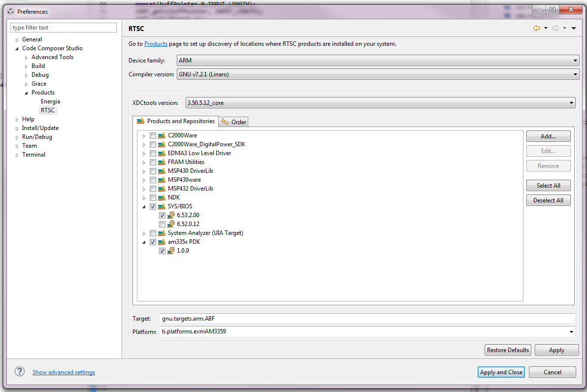This screenshot has width=587, height=392.
Task: Click the 6.52.0.12 version gear icon
Action: coord(171,224)
